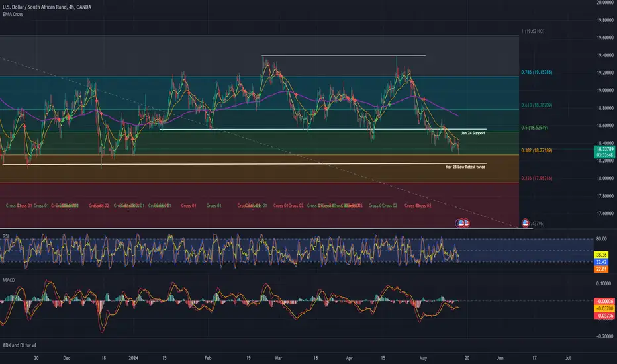Click the Mar label on the time axis

pyautogui.click(x=278, y=358)
